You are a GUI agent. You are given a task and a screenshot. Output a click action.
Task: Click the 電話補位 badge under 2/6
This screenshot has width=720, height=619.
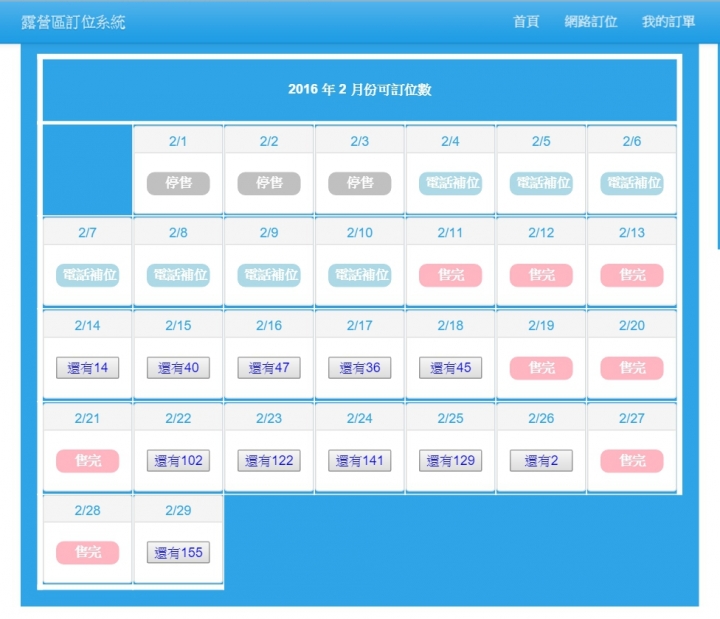pyautogui.click(x=632, y=183)
